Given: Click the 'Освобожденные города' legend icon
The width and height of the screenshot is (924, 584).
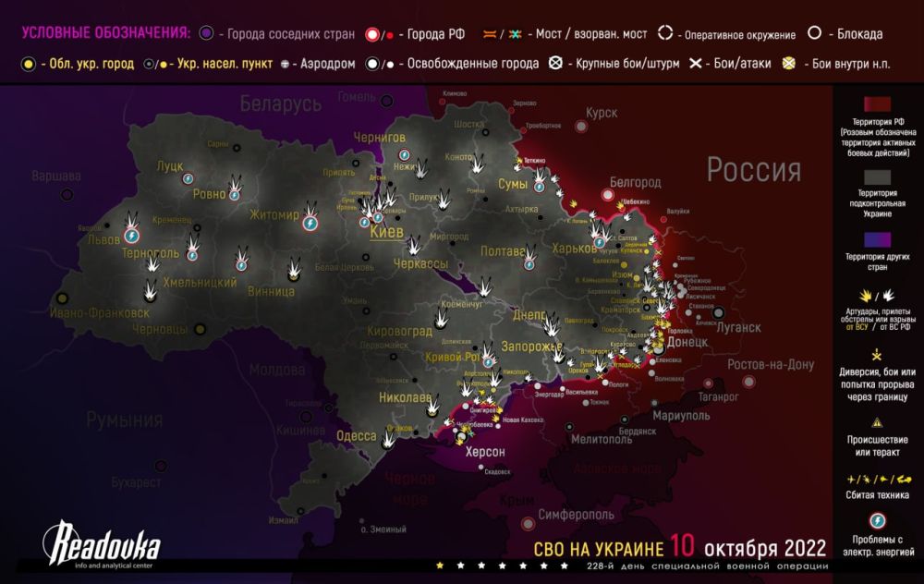Looking at the screenshot, I should [x=374, y=64].
